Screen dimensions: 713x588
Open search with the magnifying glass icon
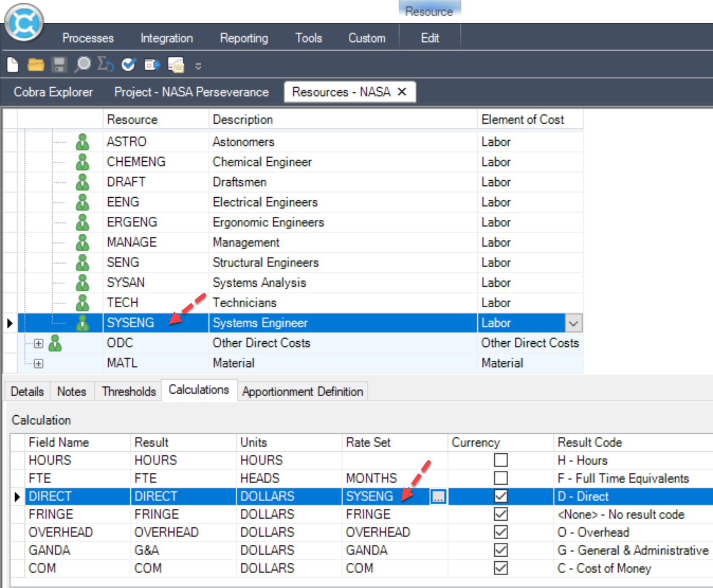(83, 65)
